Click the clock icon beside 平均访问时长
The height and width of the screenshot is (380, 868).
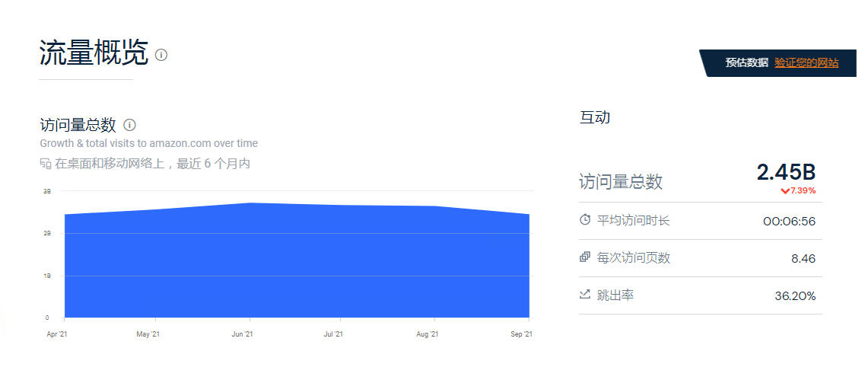pos(585,220)
